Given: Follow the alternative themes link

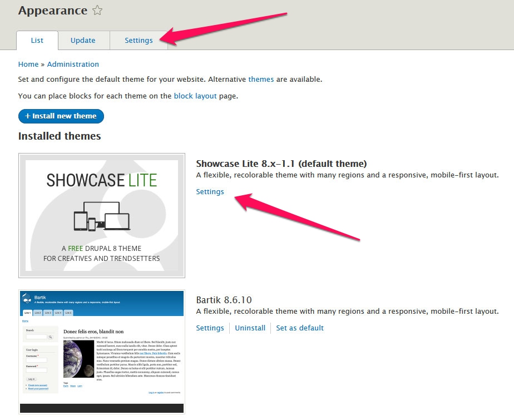Looking at the screenshot, I should point(261,80).
